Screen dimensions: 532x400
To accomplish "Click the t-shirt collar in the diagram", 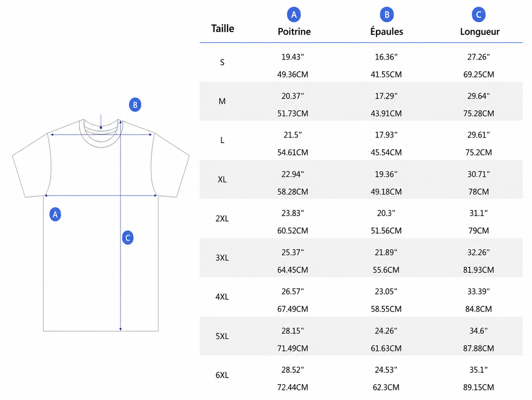I will pos(101,133).
